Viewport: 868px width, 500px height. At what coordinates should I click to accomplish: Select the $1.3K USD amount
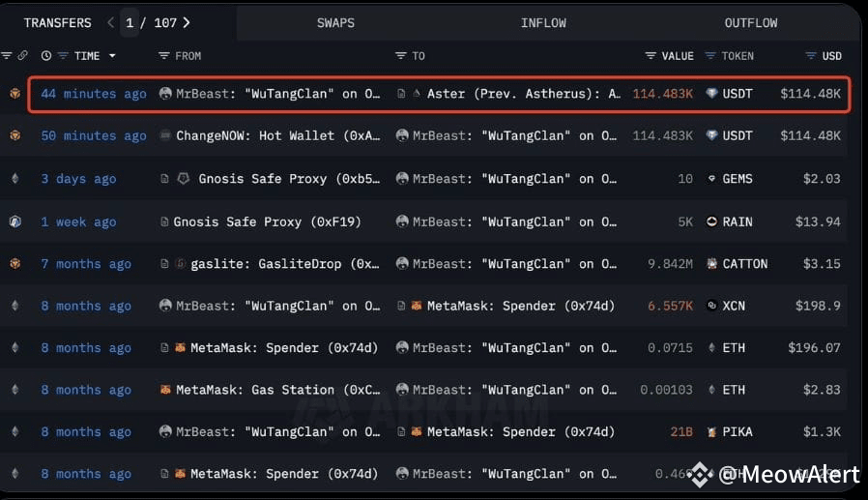pos(822,432)
